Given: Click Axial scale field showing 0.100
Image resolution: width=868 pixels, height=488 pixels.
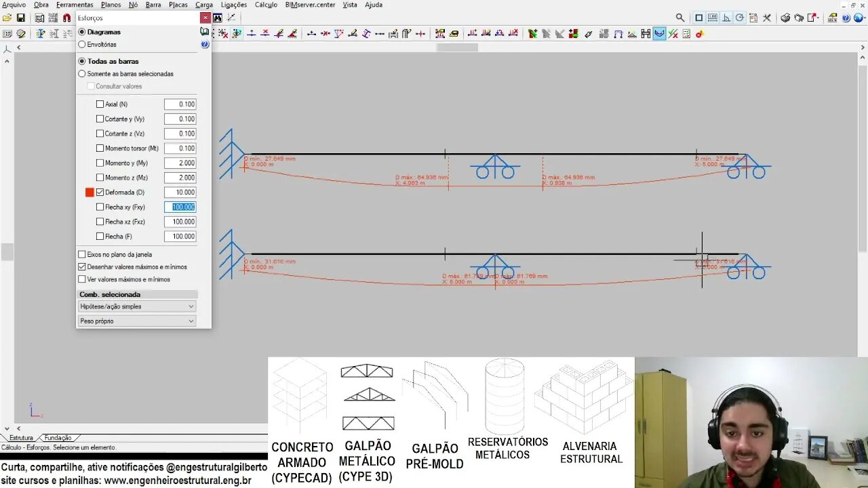Looking at the screenshot, I should tap(180, 104).
